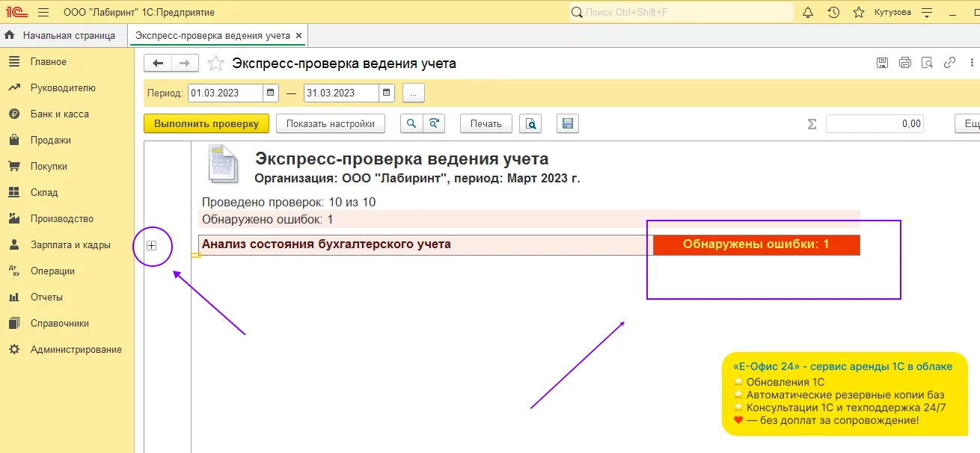
Task: Click the floppy disk save icon in toolbar
Action: tap(567, 124)
